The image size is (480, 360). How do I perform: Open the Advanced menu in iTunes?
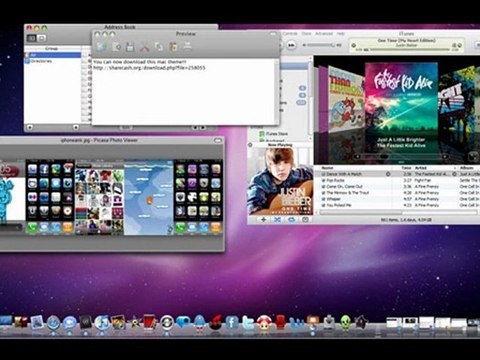(x=324, y=34)
